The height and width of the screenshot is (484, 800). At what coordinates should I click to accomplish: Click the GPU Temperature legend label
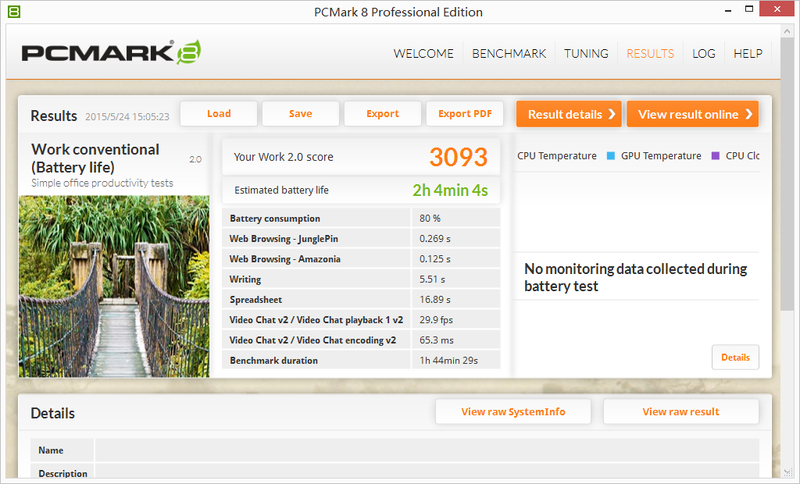tap(661, 156)
